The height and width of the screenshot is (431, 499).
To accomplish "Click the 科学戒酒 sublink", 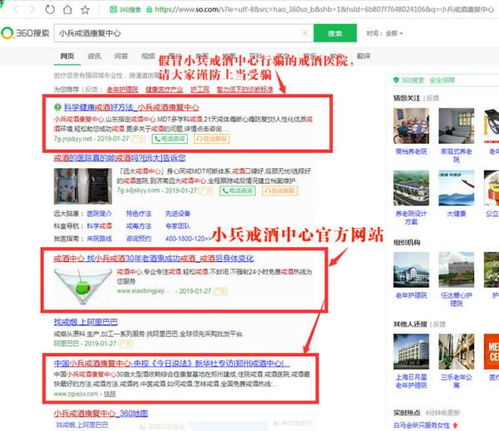I will (x=99, y=226).
